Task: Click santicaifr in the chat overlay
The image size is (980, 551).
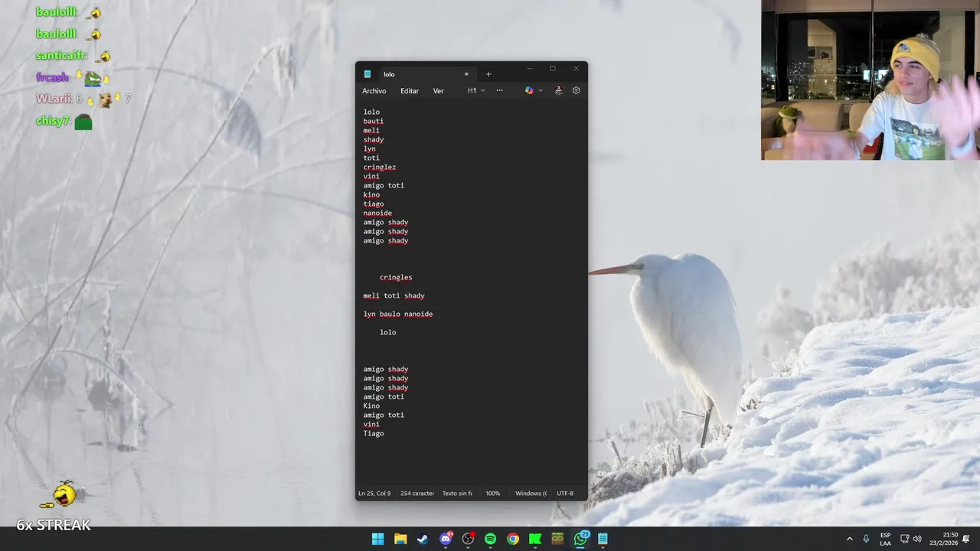Action: (x=61, y=56)
